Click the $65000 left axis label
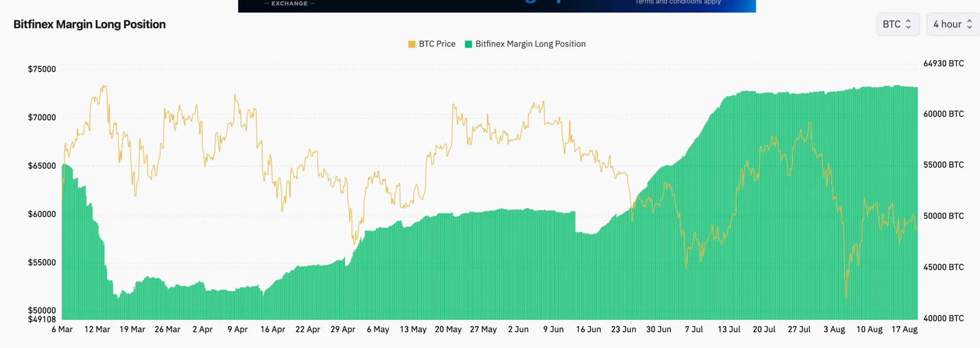 coord(42,166)
